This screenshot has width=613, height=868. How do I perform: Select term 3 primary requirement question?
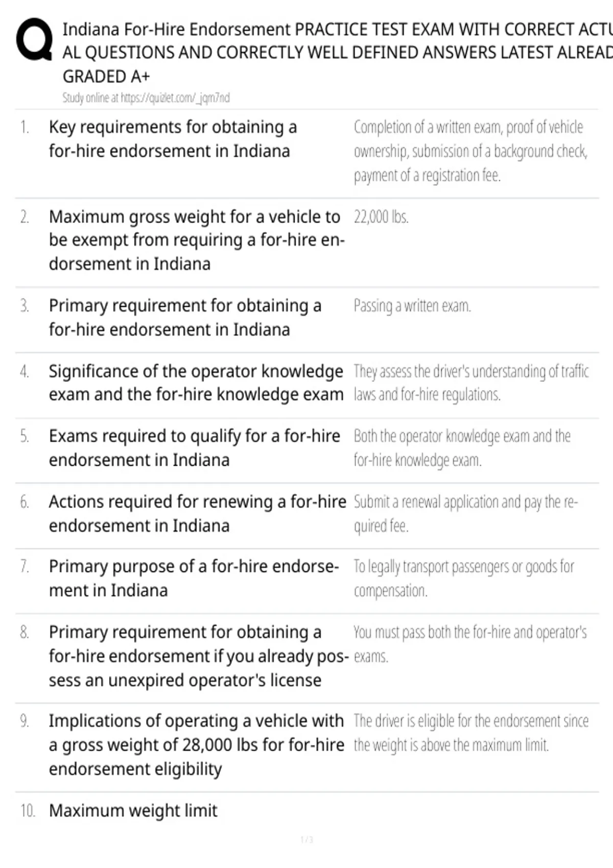[185, 318]
